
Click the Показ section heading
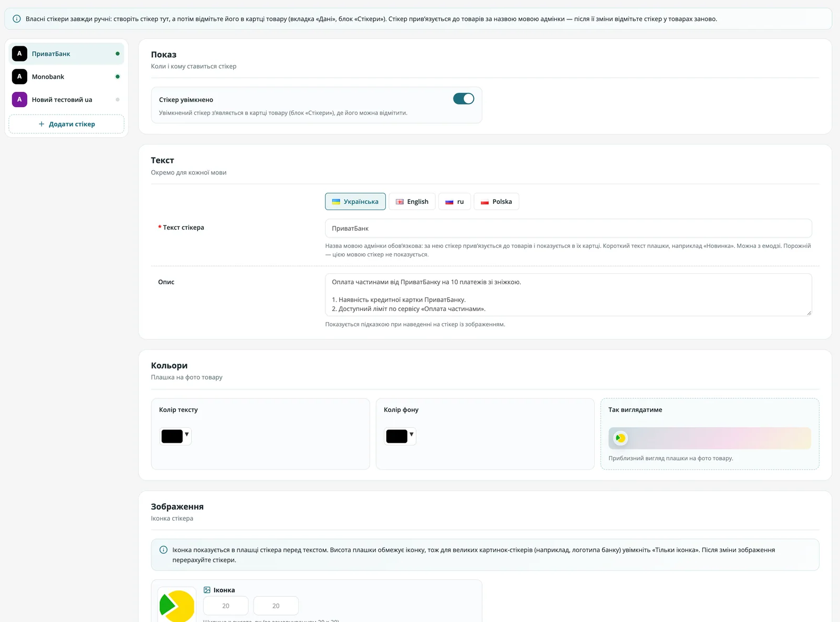tap(163, 55)
